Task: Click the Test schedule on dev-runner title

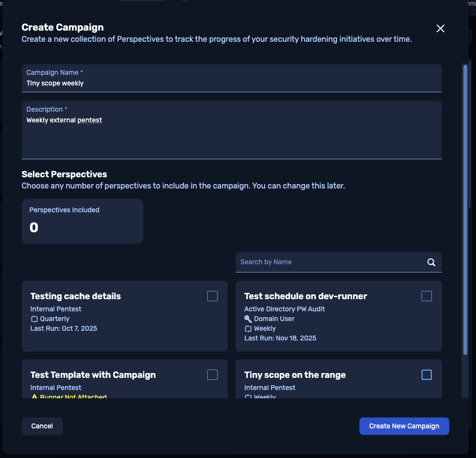Action: pyautogui.click(x=306, y=296)
